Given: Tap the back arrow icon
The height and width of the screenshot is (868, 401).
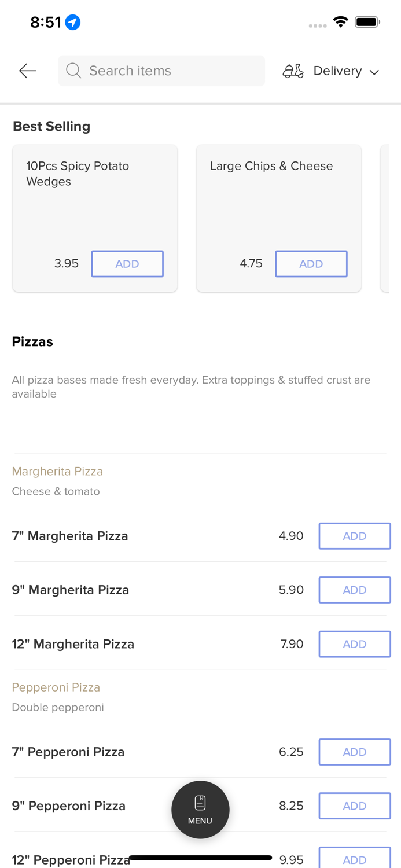Looking at the screenshot, I should coord(27,71).
